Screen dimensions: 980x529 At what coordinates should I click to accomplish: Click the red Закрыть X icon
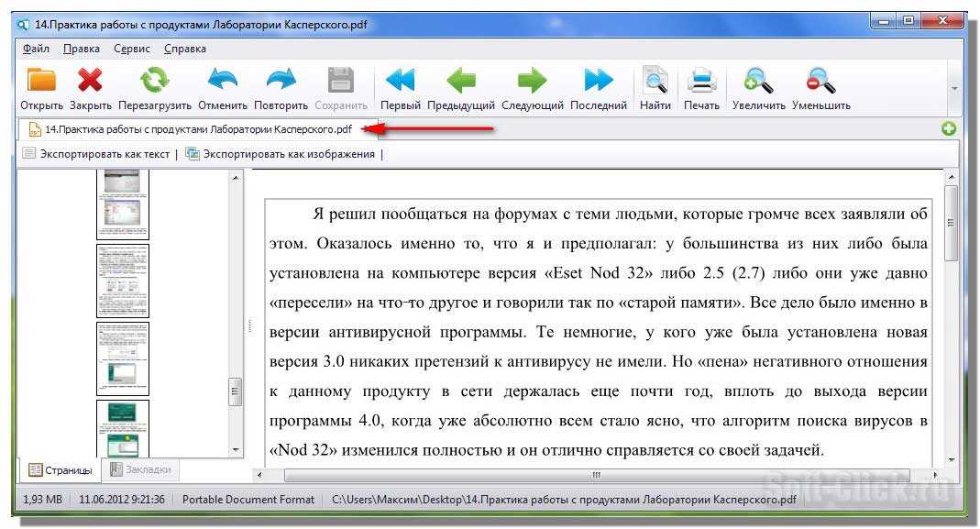click(90, 82)
